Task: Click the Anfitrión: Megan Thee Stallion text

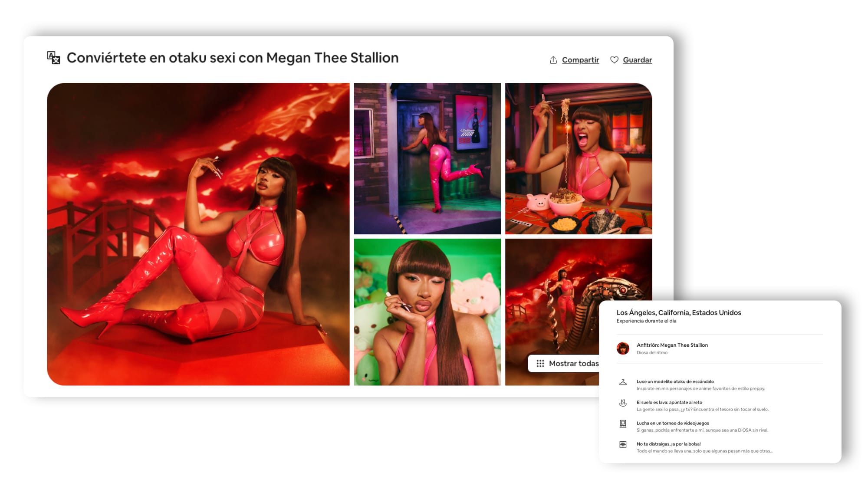Action: coord(672,345)
